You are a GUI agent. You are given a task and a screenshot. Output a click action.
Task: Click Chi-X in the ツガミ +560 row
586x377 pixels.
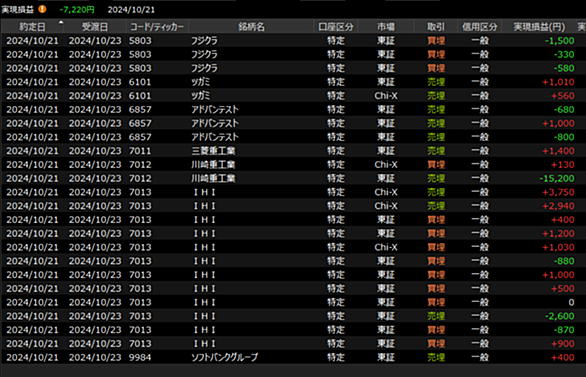tap(386, 96)
